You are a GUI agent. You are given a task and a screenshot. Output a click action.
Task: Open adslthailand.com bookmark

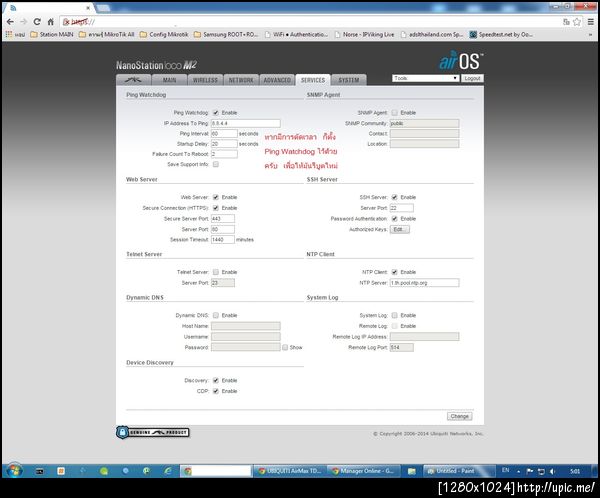pyautogui.click(x=432, y=34)
